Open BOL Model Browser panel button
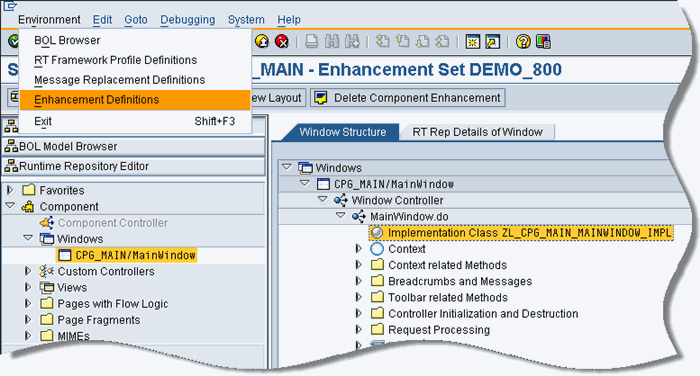The height and width of the screenshot is (376, 700). [x=133, y=146]
